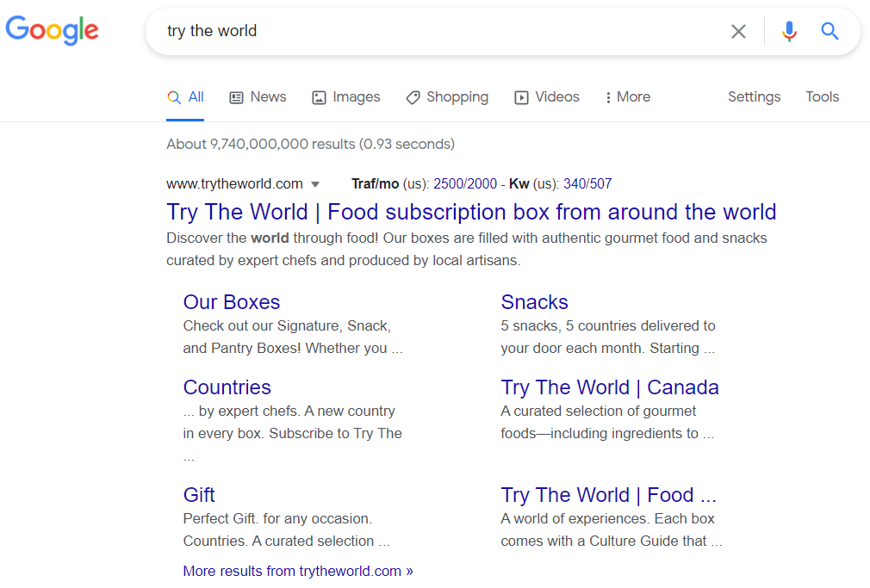Open Try The World | Canada sitelink
Screen dimensions: 870x588
[x=610, y=387]
